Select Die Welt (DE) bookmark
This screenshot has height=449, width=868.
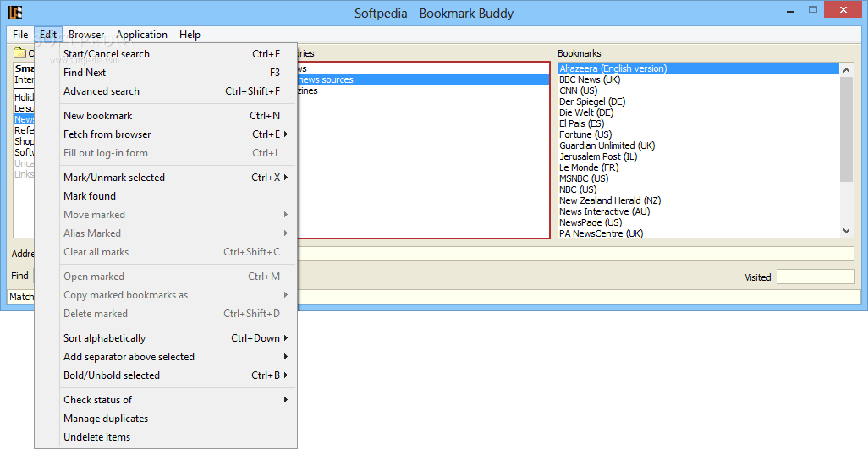click(x=699, y=112)
